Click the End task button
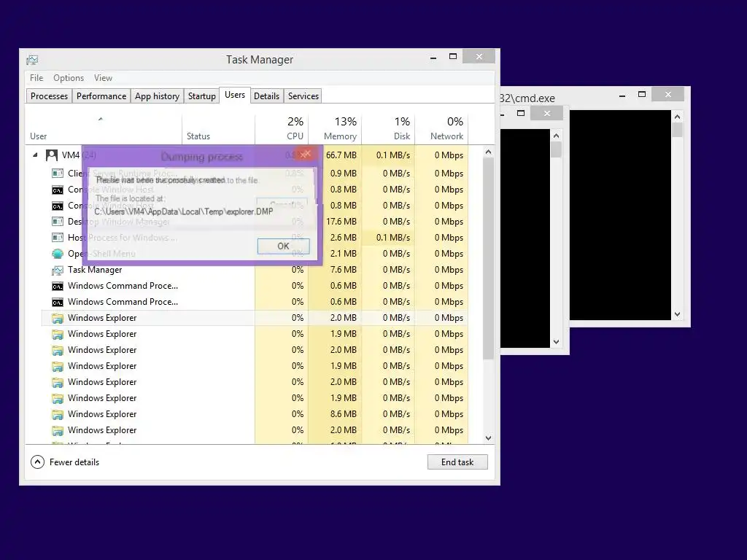 457,462
